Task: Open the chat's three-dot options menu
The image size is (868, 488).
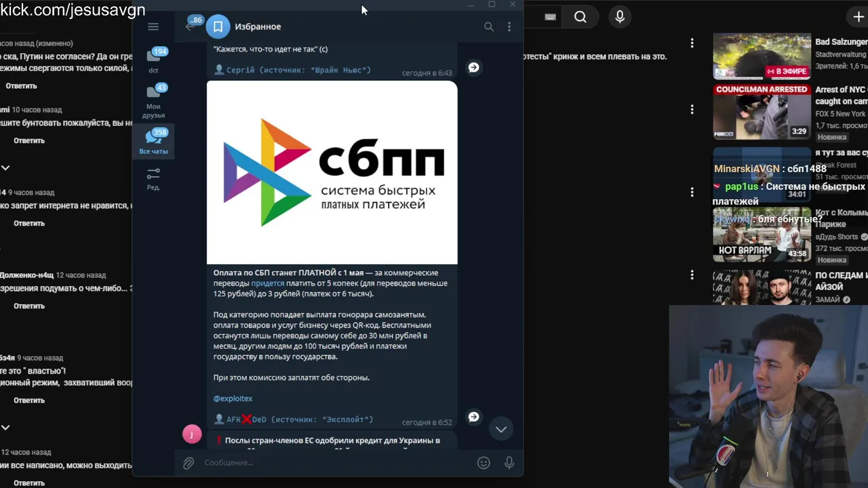Action: coord(509,27)
